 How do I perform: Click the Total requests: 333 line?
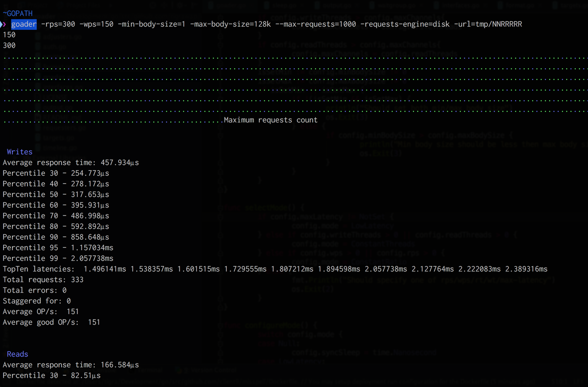pos(43,280)
